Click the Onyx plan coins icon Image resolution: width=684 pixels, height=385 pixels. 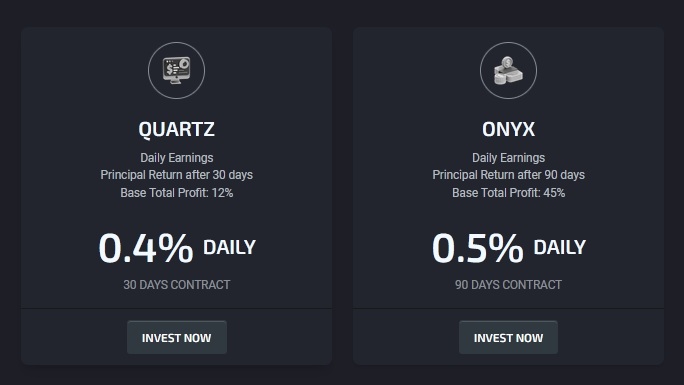[508, 70]
